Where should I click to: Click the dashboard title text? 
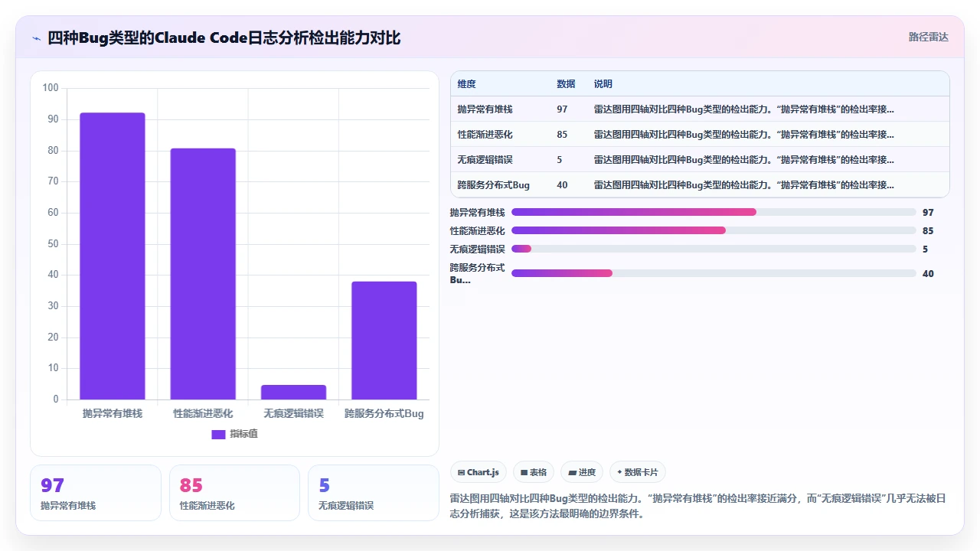pos(224,38)
